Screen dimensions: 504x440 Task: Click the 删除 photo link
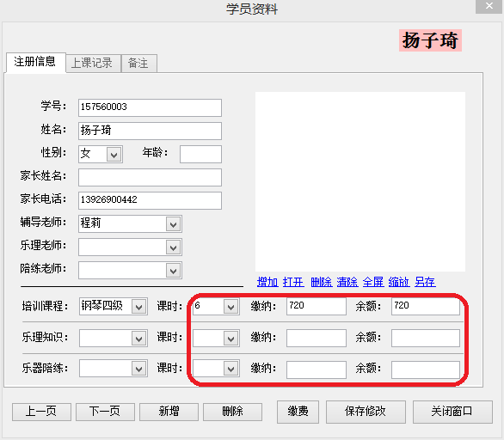(x=322, y=282)
